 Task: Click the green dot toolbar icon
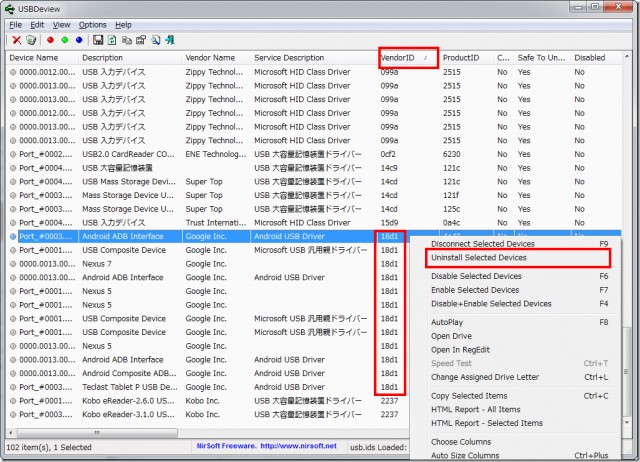pos(64,40)
